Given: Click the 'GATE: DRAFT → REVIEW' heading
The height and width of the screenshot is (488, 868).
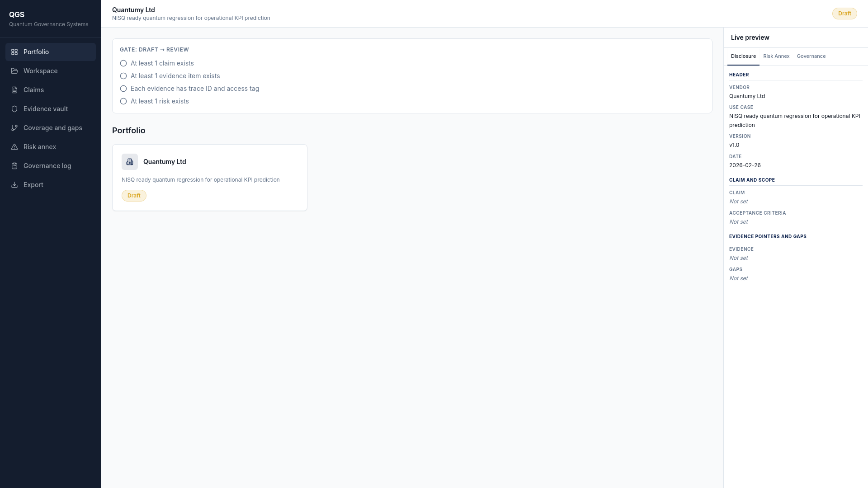Looking at the screenshot, I should [x=154, y=50].
